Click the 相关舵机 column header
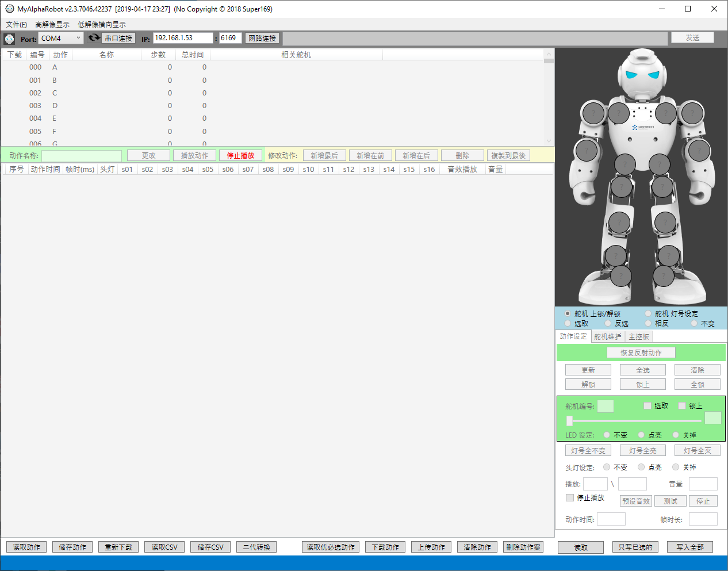This screenshot has height=571, width=728. [x=296, y=55]
